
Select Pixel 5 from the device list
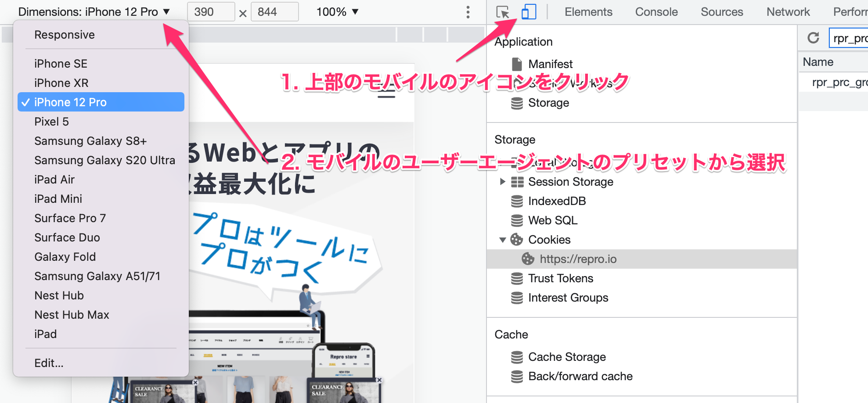coord(101,122)
